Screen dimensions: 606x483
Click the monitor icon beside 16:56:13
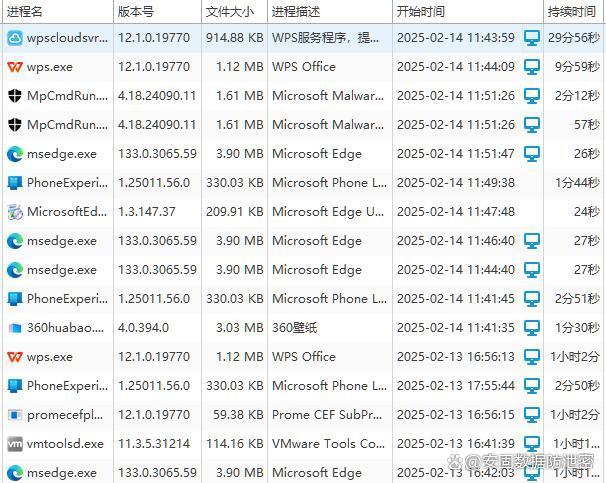pyautogui.click(x=532, y=357)
